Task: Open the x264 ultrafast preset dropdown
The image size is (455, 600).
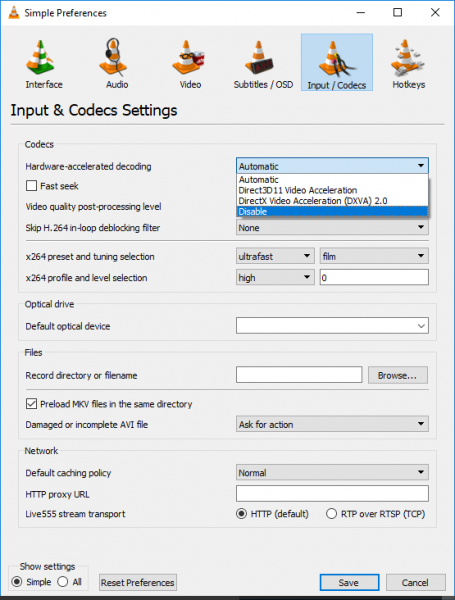Action: (x=275, y=256)
